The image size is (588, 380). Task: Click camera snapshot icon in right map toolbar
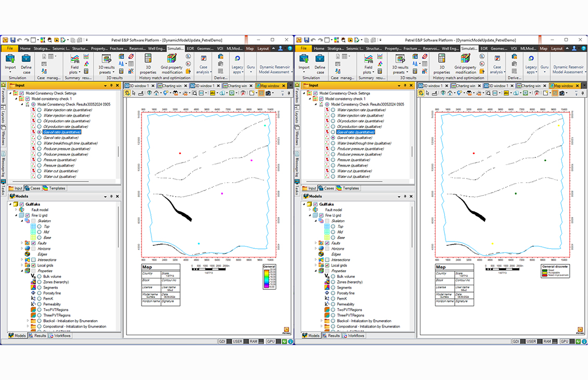(x=562, y=93)
